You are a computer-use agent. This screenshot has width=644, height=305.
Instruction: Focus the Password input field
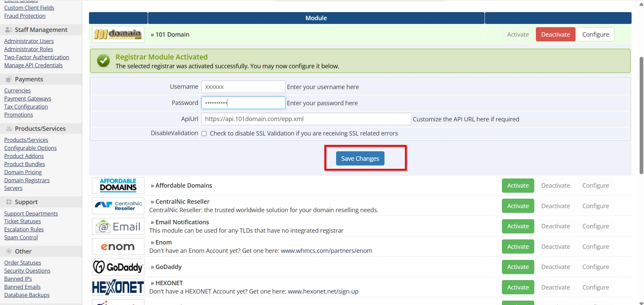click(x=243, y=103)
